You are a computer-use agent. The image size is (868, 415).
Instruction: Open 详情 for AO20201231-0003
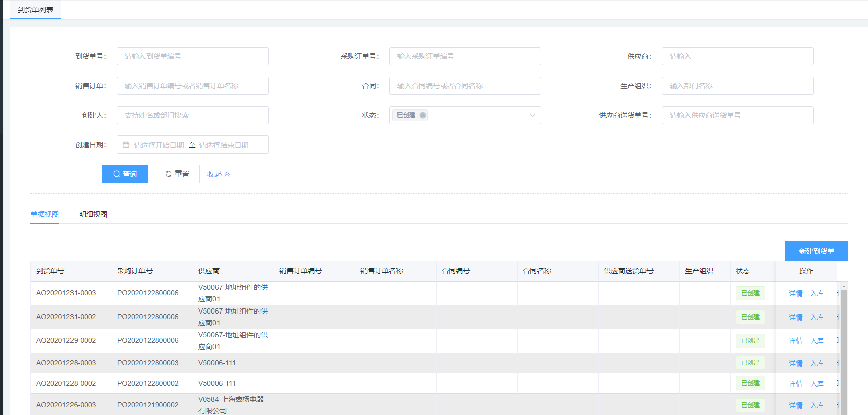(x=795, y=293)
